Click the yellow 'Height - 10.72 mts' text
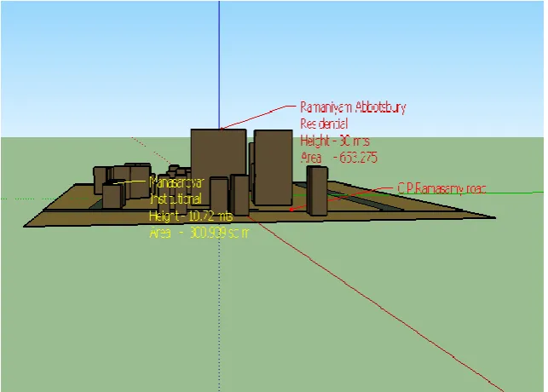The height and width of the screenshot is (392, 548). [x=190, y=216]
